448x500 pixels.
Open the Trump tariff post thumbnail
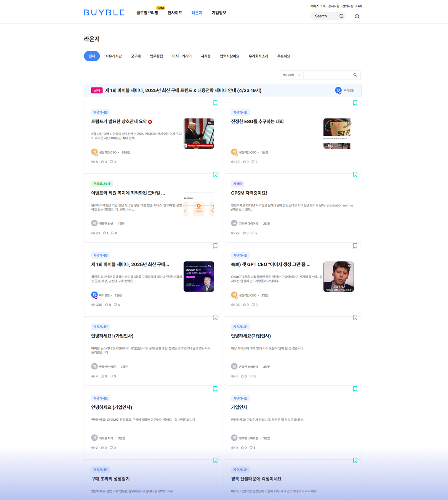click(x=199, y=133)
